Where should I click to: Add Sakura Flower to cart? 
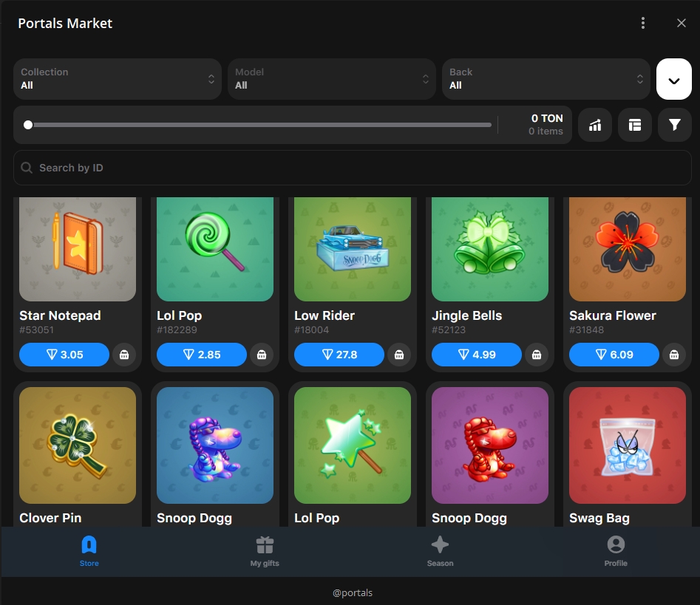pyautogui.click(x=674, y=355)
